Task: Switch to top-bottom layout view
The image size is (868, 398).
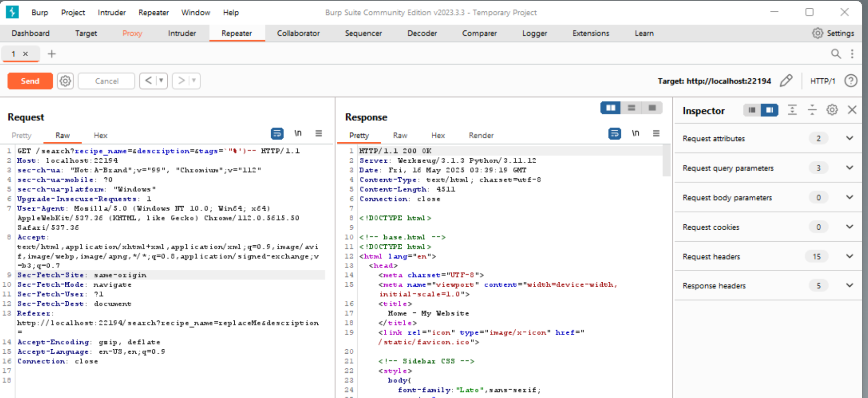Action: (x=631, y=108)
